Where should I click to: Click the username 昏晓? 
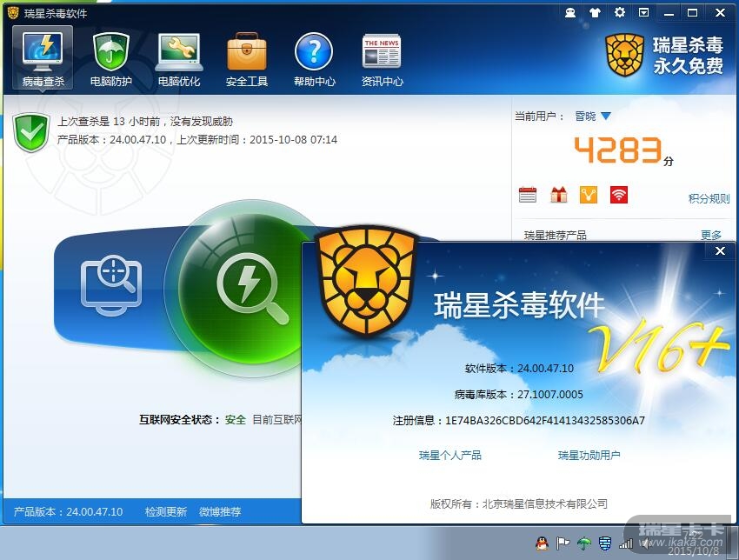point(585,116)
